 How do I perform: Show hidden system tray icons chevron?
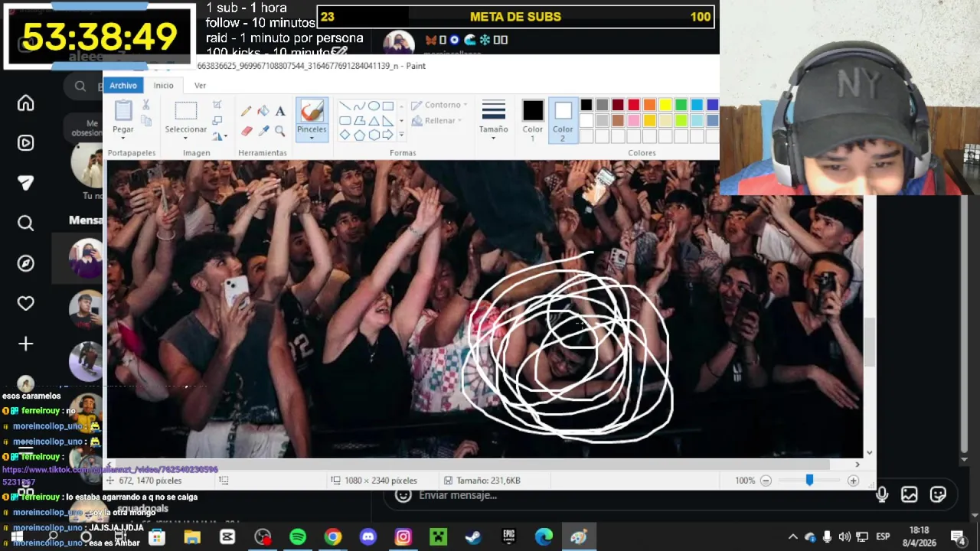793,536
